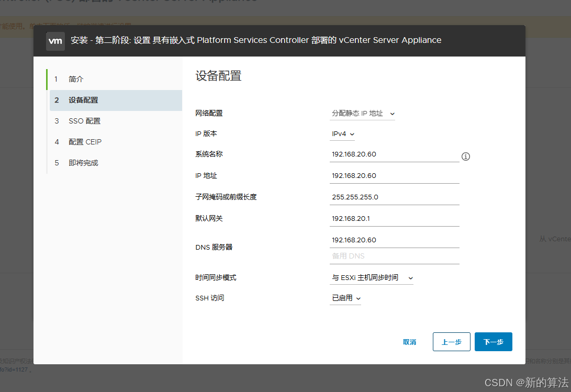Go to step 1 简介
The height and width of the screenshot is (392, 571).
tap(115, 79)
